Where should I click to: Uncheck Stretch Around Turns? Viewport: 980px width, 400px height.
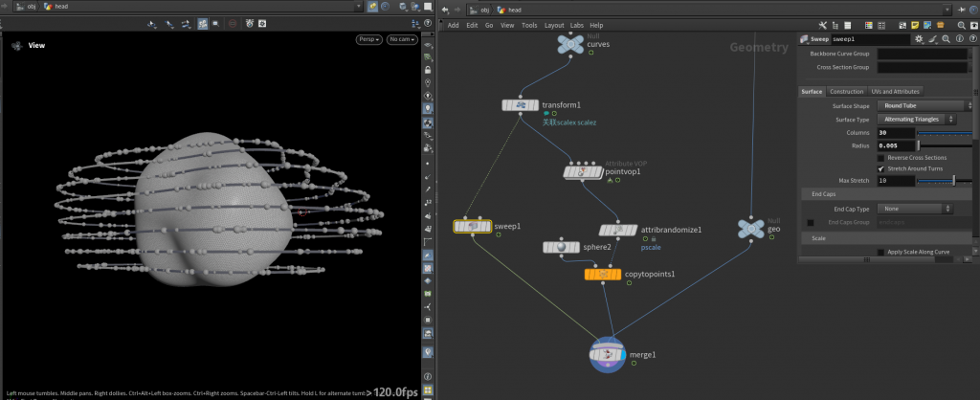click(x=880, y=168)
